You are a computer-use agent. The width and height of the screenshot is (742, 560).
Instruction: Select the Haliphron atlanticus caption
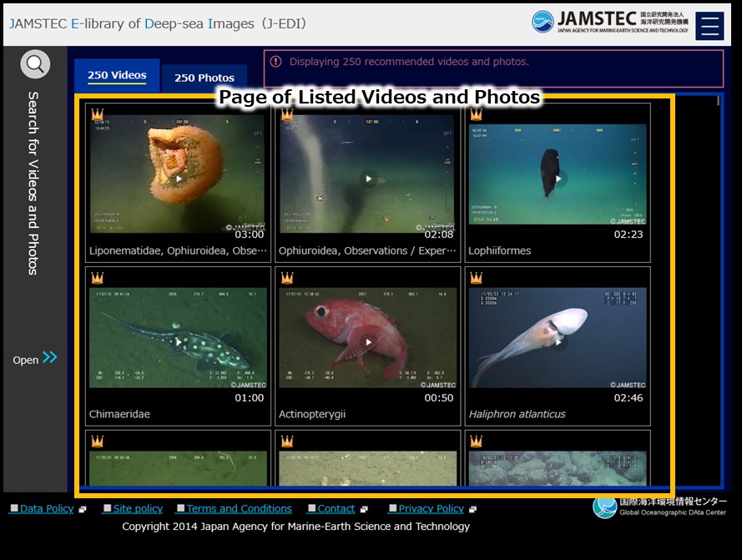click(x=517, y=414)
